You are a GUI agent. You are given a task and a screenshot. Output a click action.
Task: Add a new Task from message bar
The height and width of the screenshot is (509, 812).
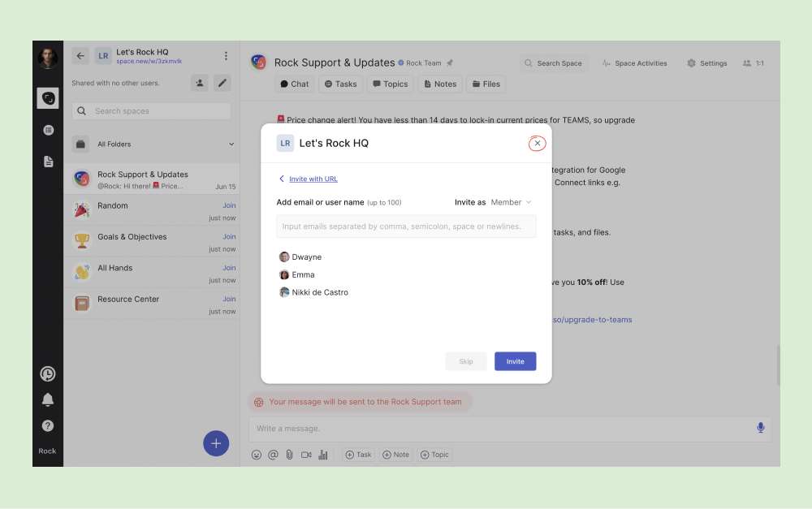click(358, 455)
